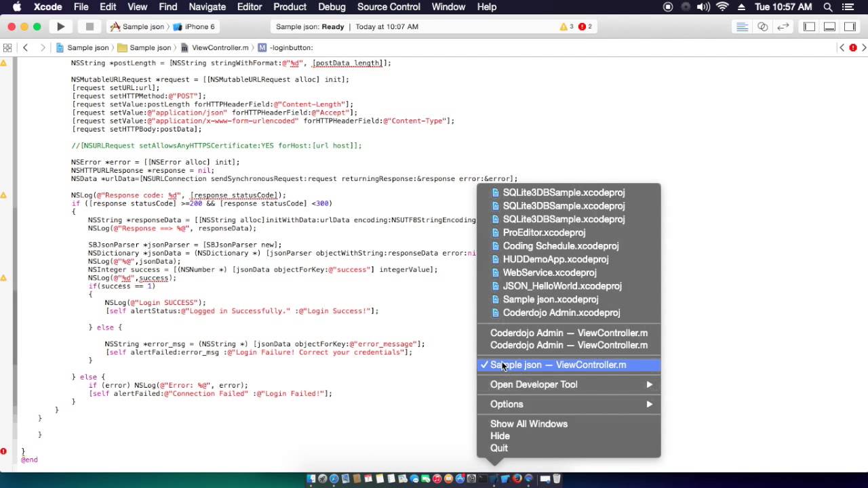Expand the Options submenu
The image size is (868, 488).
click(x=568, y=404)
